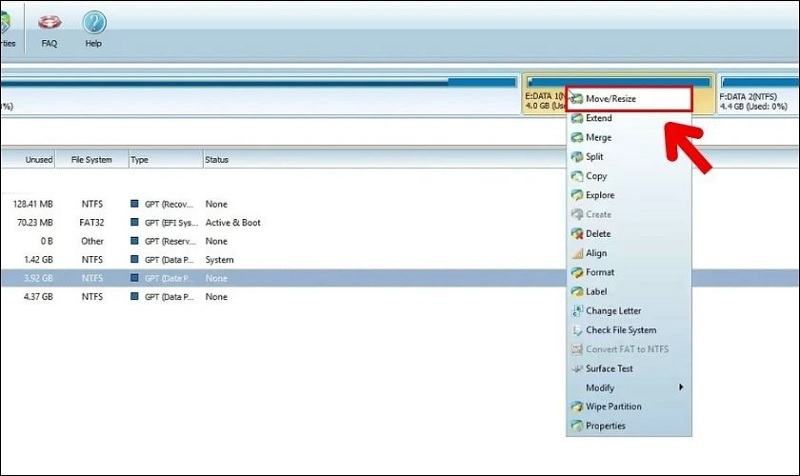The image size is (800, 476).
Task: Select Change Letter menu entry
Action: [x=613, y=311]
